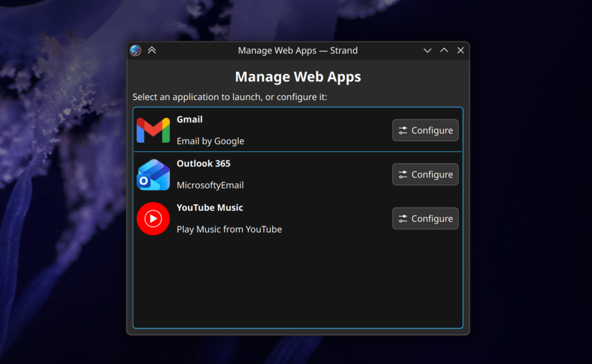592x364 pixels.
Task: Close the Manage Web Apps window
Action: 461,50
